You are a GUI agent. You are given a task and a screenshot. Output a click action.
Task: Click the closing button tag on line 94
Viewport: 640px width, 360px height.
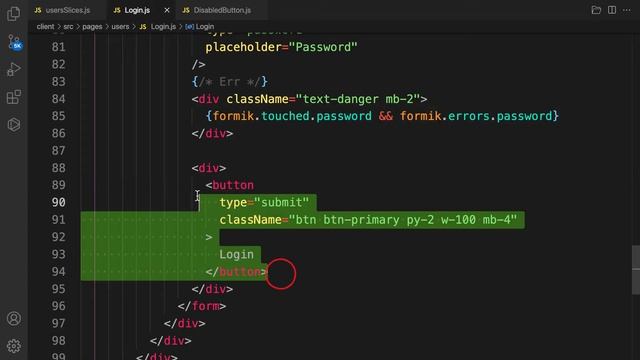[x=236, y=272]
